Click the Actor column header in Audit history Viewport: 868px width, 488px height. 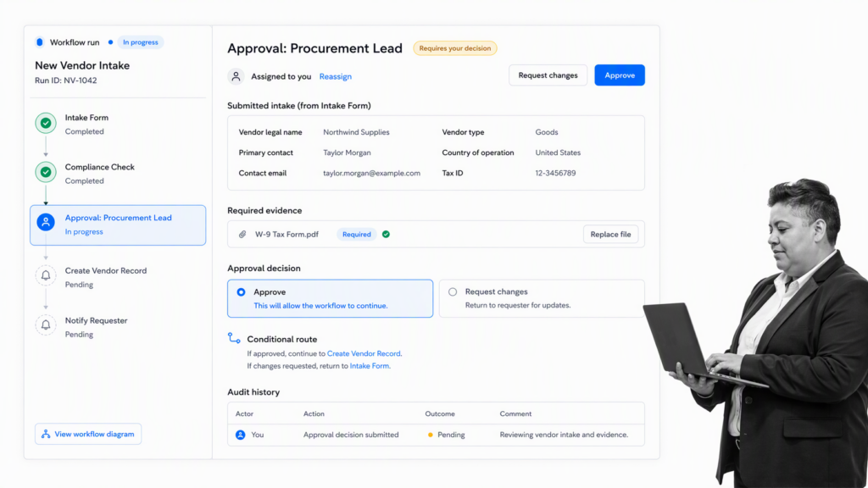pos(245,413)
